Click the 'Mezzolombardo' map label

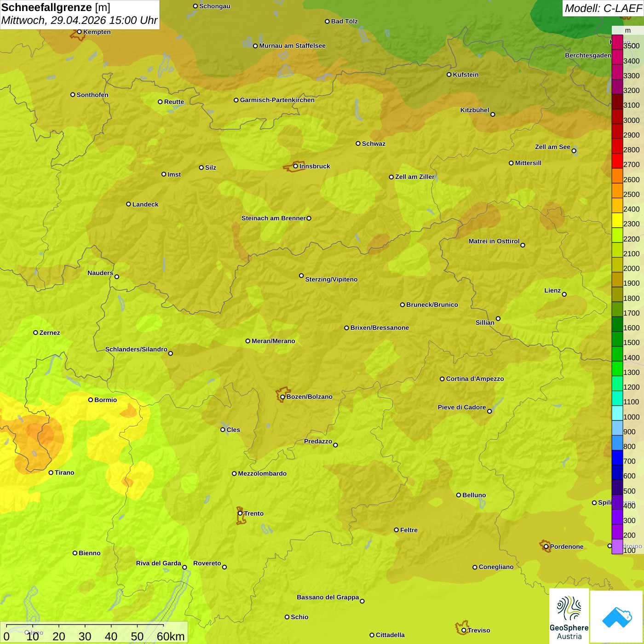tap(262, 473)
